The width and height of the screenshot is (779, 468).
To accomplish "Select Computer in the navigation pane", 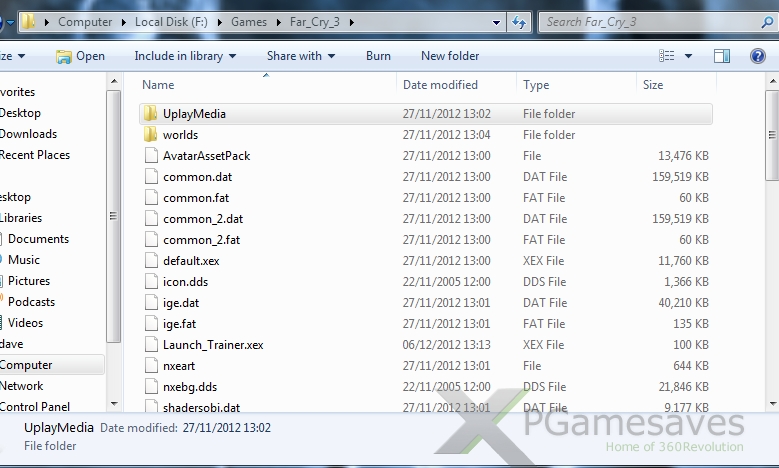I will (x=27, y=365).
